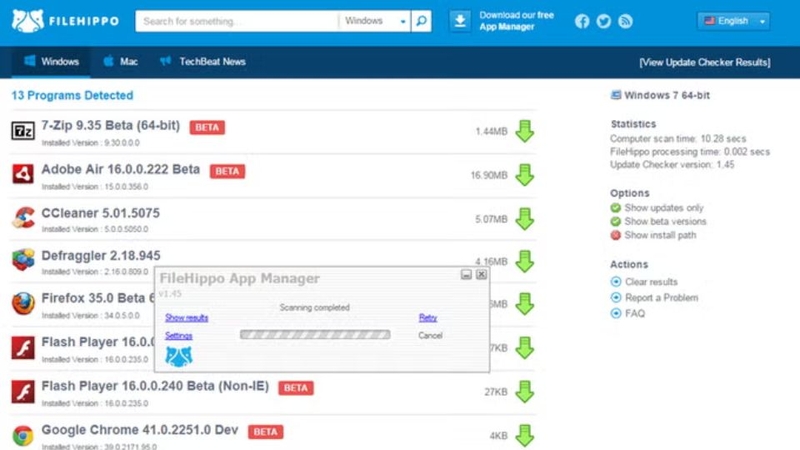The image size is (800, 450).
Task: Download CCleaner 5.01.5075 green arrow
Action: pos(524,219)
